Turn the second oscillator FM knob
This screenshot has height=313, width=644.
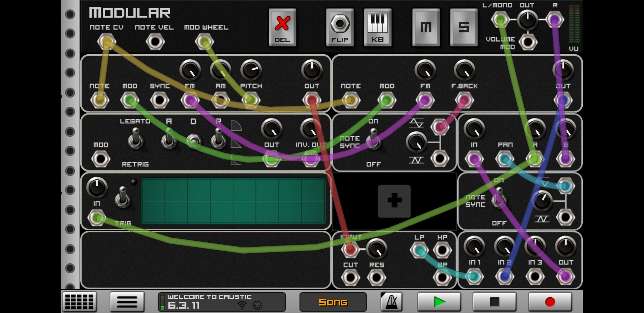[425, 70]
